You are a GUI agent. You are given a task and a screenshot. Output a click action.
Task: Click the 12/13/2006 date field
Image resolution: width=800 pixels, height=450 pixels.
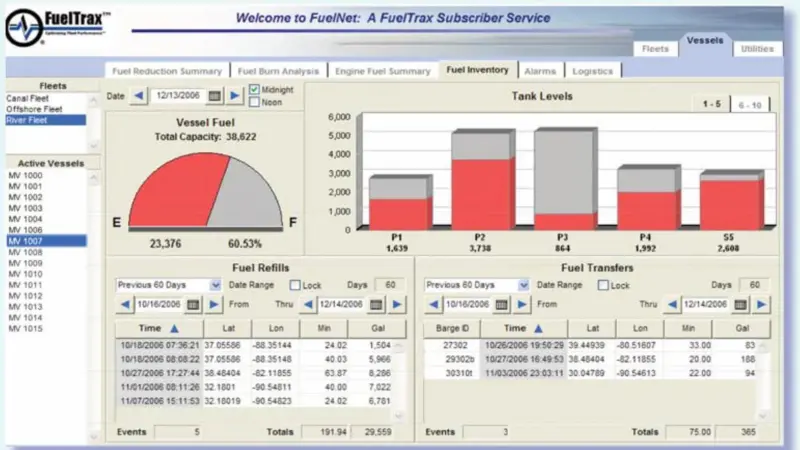point(178,95)
